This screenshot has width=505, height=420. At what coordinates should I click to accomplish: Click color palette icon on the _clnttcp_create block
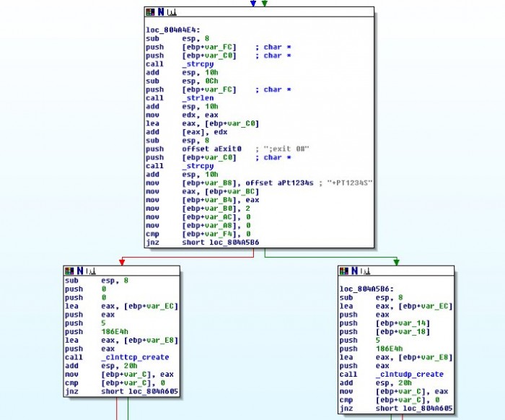69,271
